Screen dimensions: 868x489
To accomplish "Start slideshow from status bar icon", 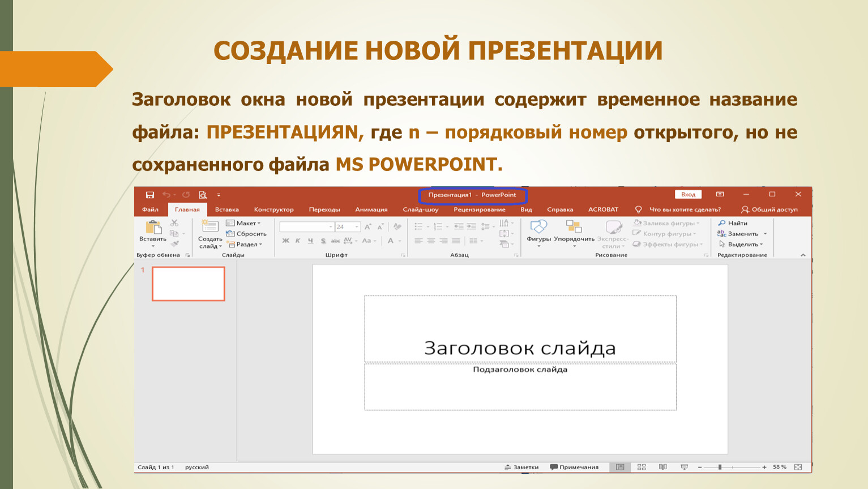I will click(684, 467).
